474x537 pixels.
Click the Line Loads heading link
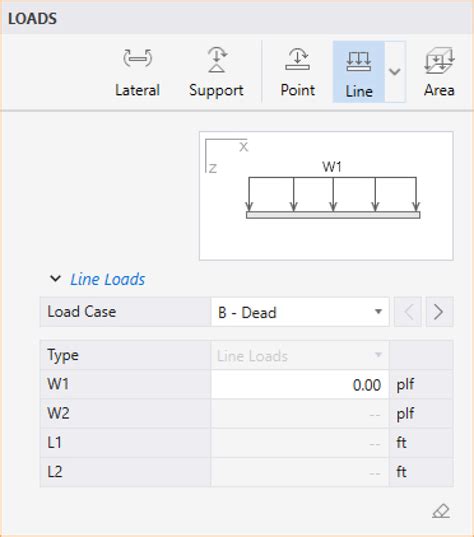[108, 279]
